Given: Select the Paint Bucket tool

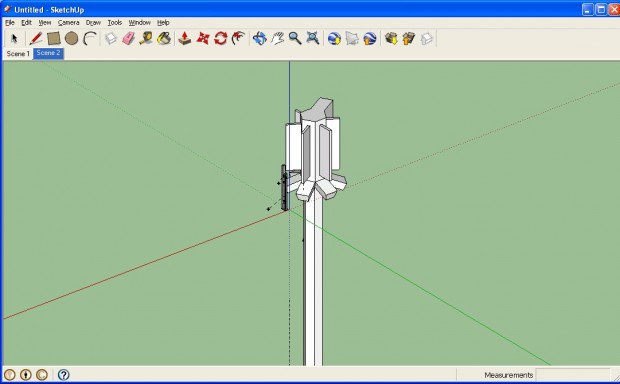Looking at the screenshot, I should click(164, 38).
